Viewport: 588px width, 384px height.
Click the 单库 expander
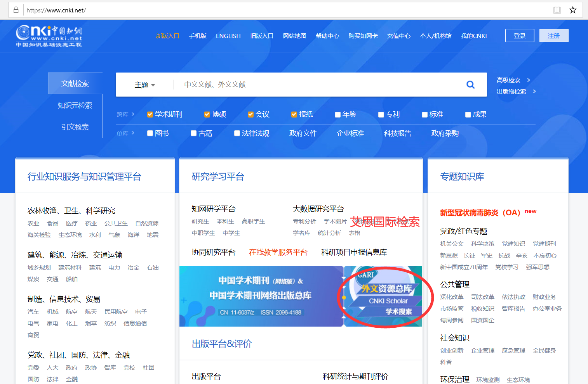(x=125, y=133)
